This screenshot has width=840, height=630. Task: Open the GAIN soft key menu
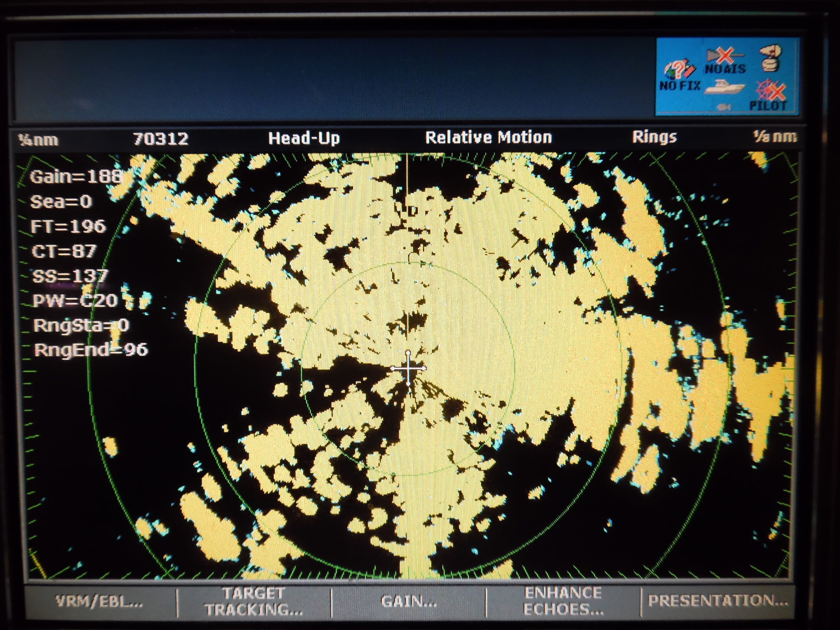(x=409, y=602)
